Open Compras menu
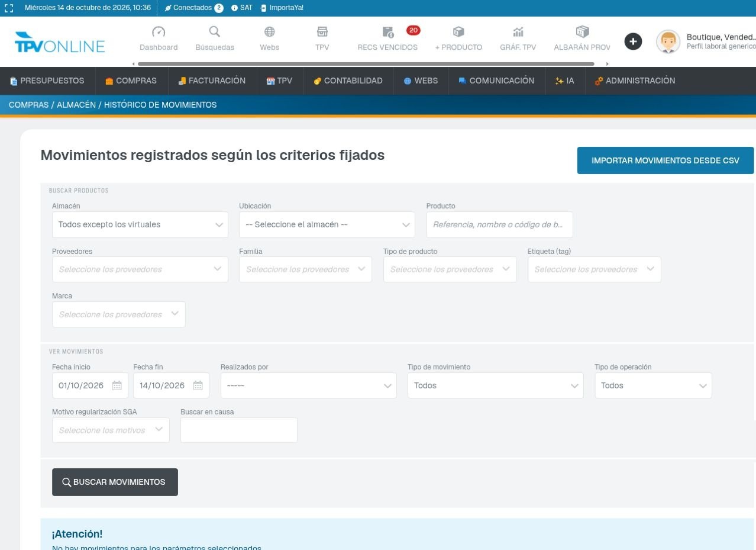The image size is (756, 550). 131,81
